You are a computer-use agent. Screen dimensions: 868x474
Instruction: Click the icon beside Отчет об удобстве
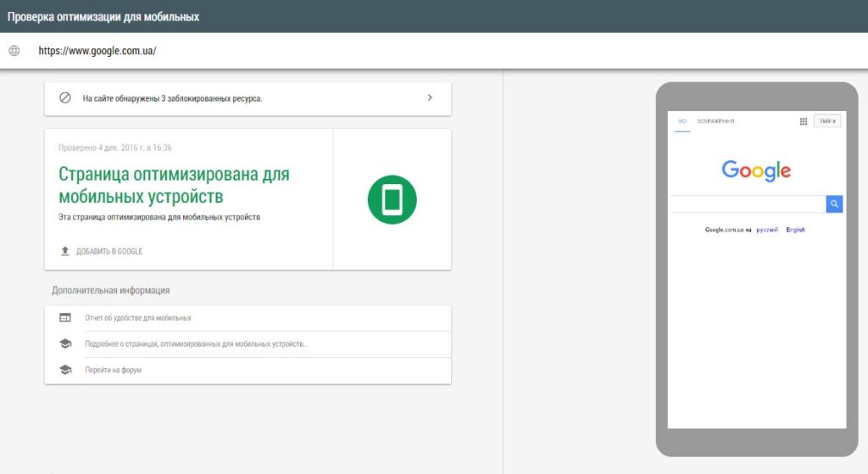coord(65,318)
